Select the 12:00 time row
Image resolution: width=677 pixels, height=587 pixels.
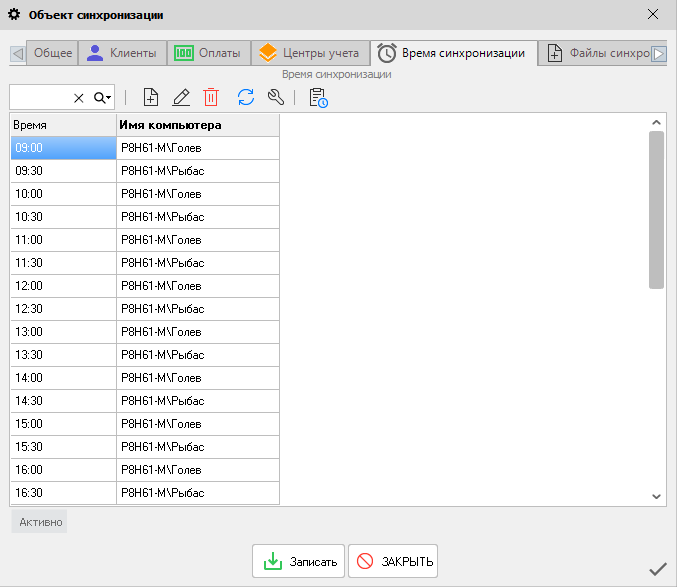pos(63,286)
